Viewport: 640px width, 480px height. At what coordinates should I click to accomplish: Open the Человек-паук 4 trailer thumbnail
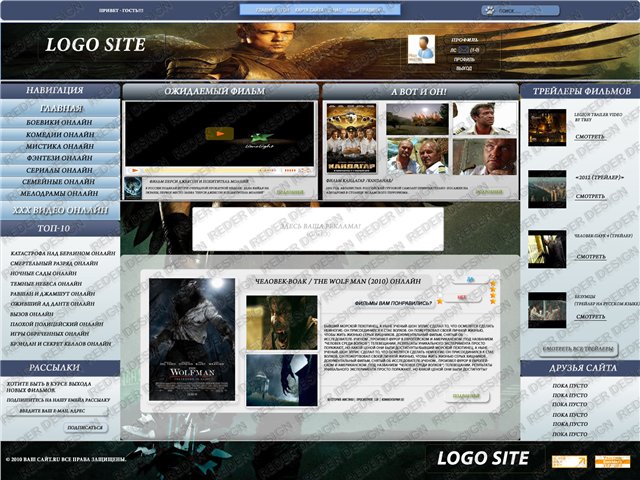547,249
